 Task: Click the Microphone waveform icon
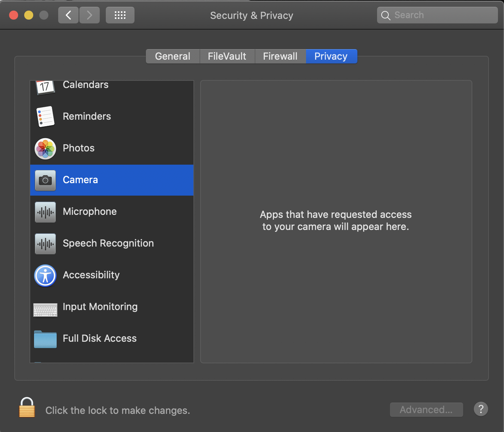pos(45,212)
